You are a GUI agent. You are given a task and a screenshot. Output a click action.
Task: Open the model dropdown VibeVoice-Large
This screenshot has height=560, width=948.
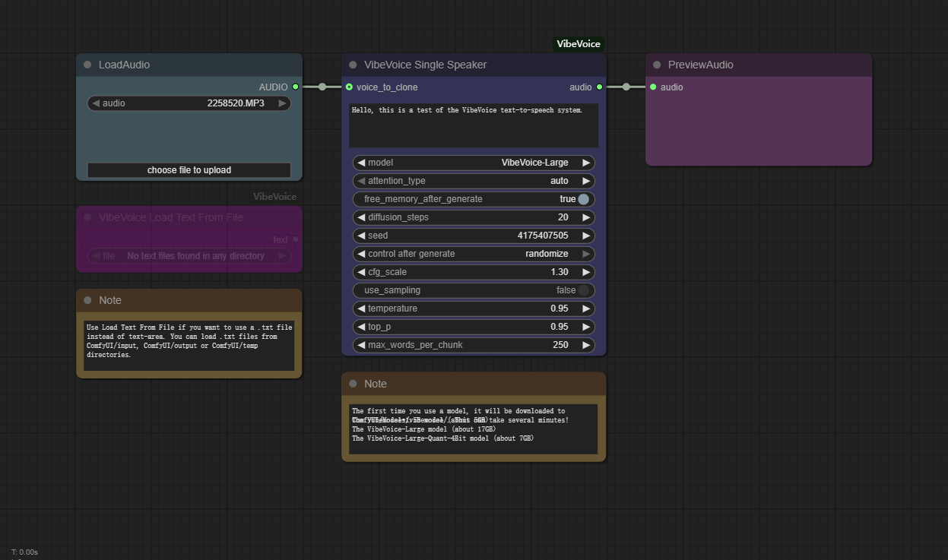pos(474,163)
